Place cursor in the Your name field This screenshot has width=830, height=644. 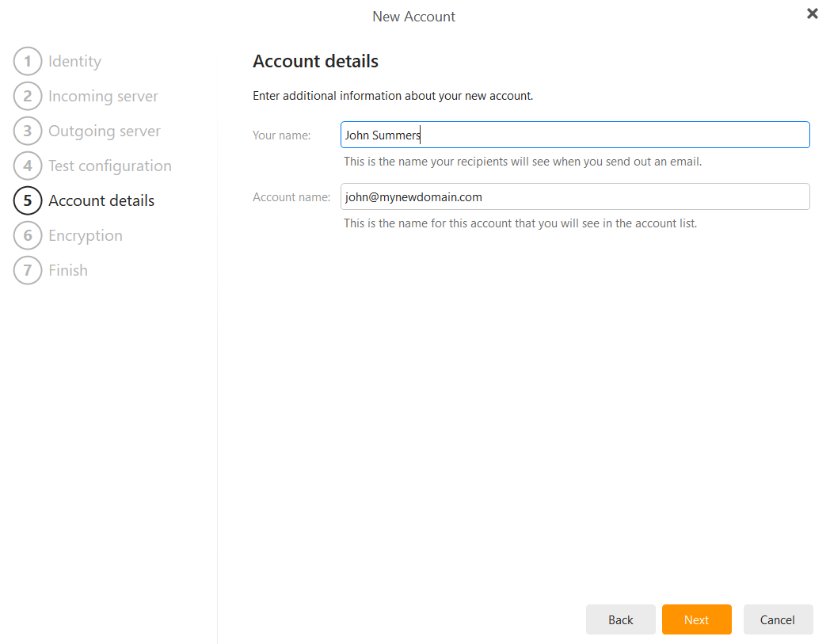575,135
